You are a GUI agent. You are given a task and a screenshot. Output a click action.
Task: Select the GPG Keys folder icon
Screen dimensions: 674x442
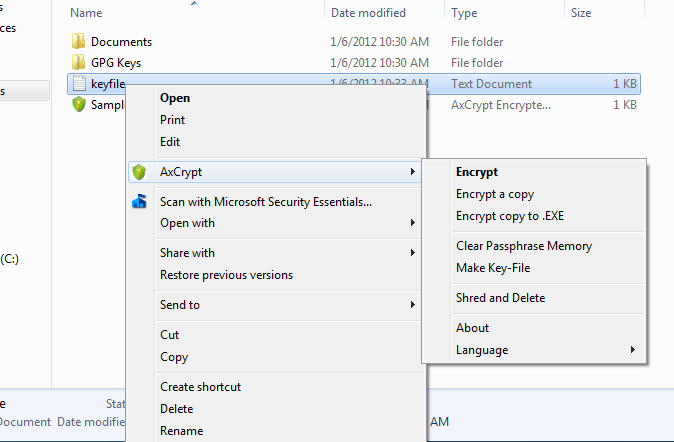78,62
